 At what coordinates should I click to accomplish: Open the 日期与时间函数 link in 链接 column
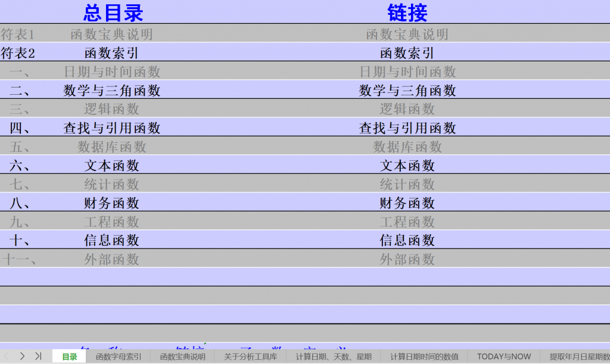[x=407, y=71]
